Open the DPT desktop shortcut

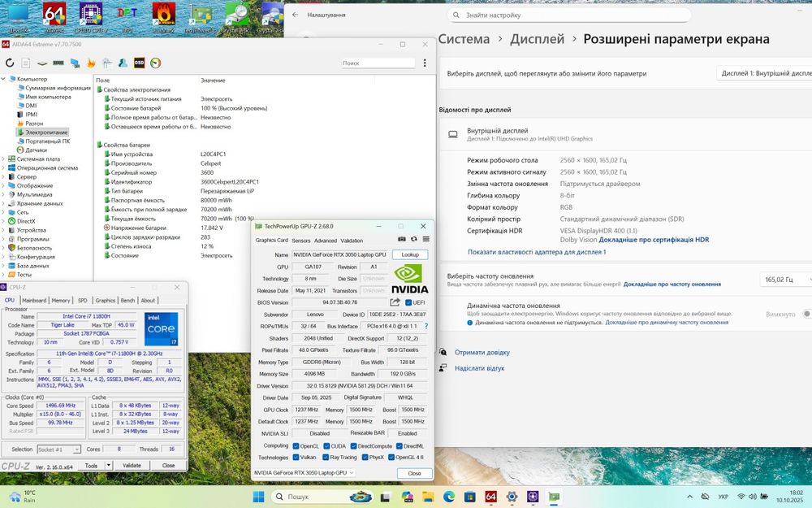(x=127, y=18)
